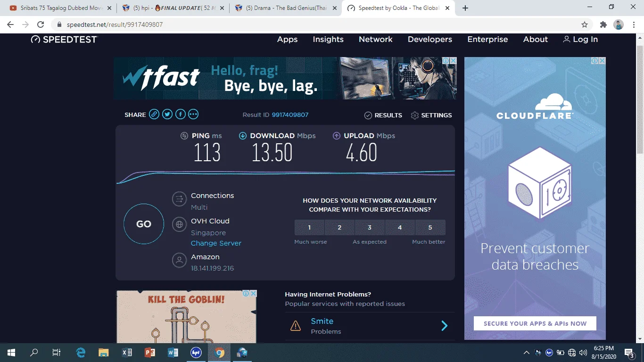Open Windows Start menu
The width and height of the screenshot is (644, 362).
(x=11, y=353)
